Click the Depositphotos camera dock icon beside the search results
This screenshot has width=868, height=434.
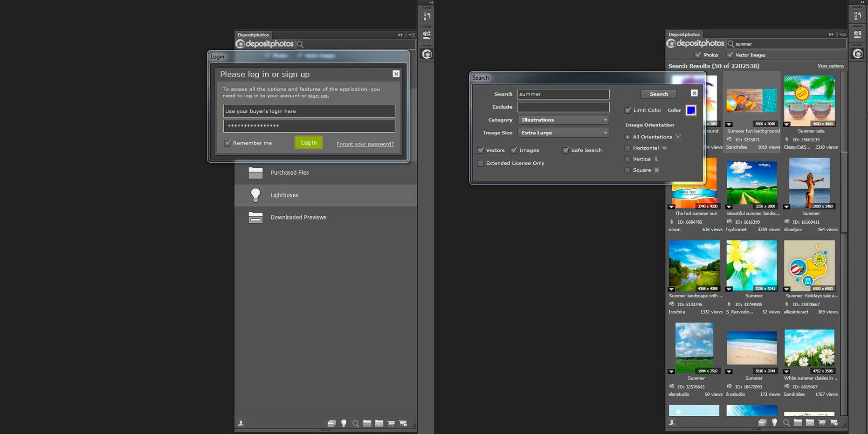tap(858, 54)
